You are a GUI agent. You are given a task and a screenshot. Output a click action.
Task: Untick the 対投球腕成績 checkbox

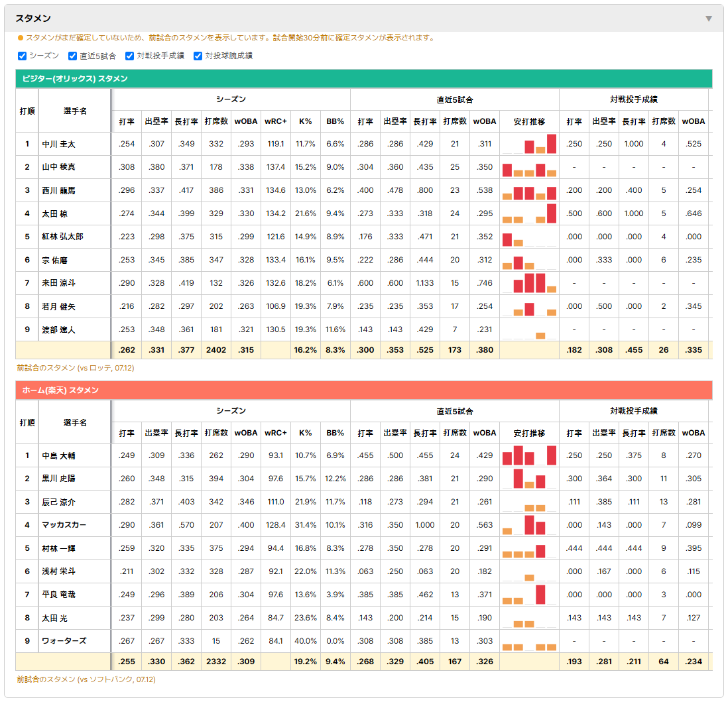point(198,56)
